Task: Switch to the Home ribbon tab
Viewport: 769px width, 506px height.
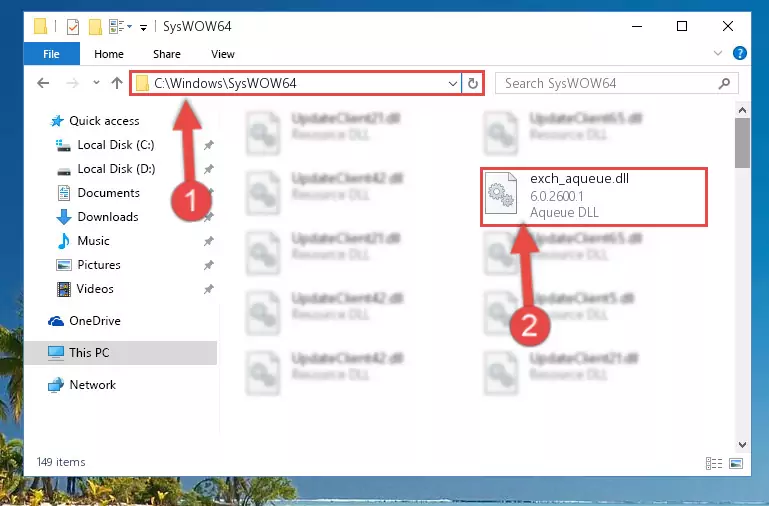Action: [109, 54]
